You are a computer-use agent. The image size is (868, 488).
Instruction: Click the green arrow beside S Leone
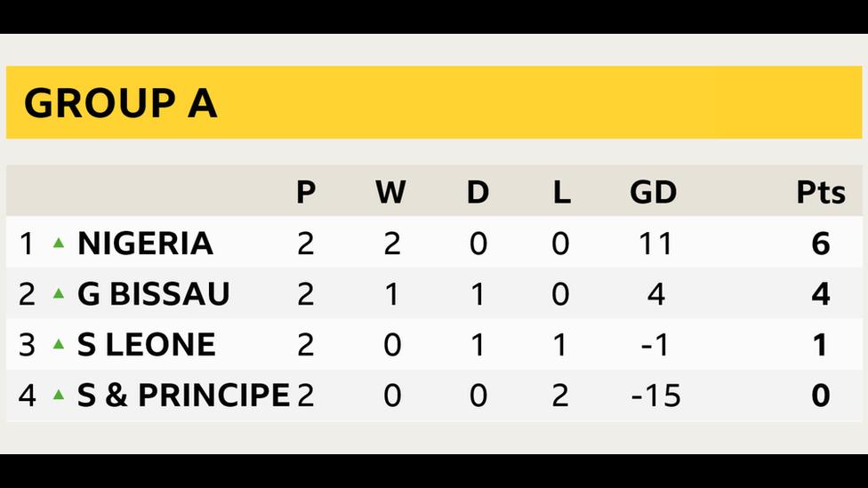click(59, 344)
